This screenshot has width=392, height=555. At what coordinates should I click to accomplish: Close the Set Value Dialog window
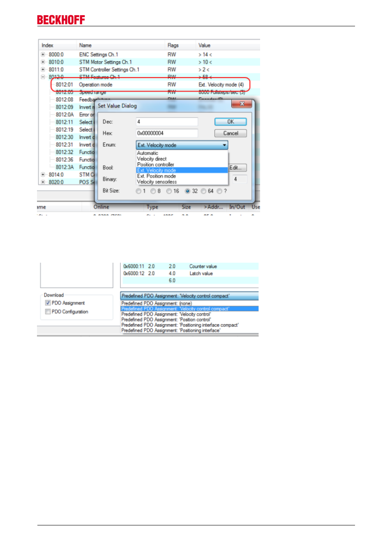(242, 104)
